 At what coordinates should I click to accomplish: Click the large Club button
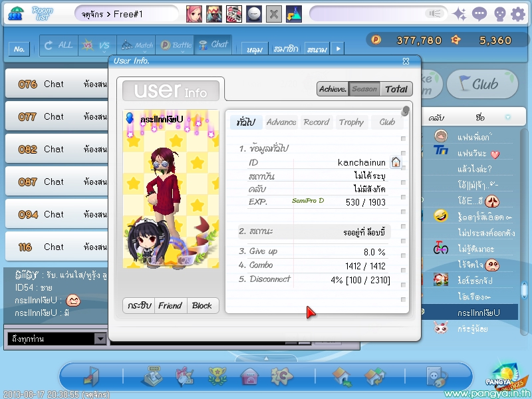[482, 84]
